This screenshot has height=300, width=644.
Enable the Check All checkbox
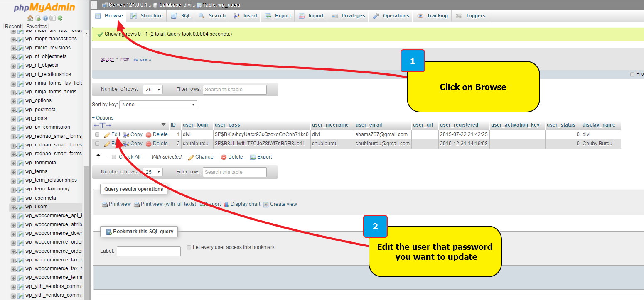[x=114, y=157]
